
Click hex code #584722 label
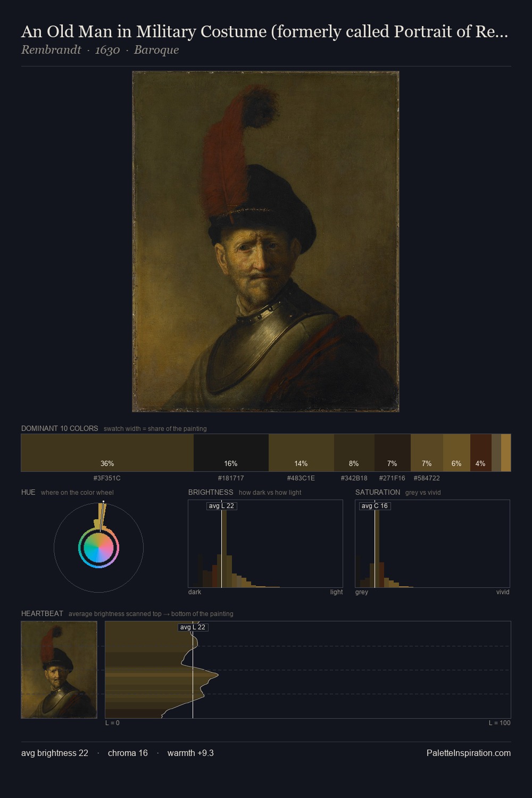(427, 478)
